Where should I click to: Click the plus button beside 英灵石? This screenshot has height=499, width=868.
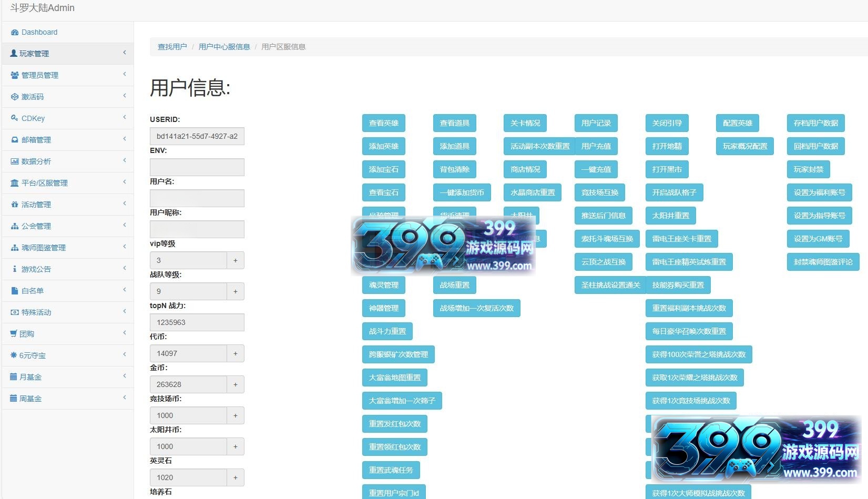pyautogui.click(x=236, y=477)
